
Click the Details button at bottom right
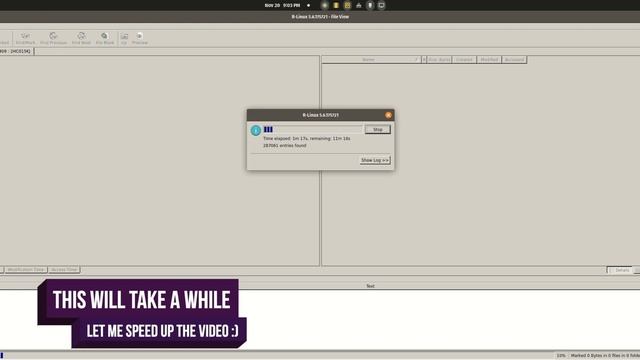(x=620, y=270)
